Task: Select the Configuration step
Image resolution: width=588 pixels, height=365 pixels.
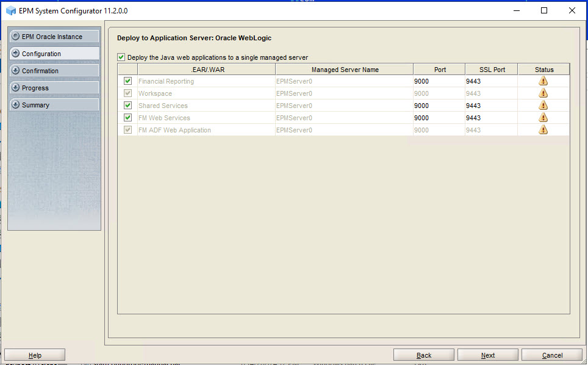Action: 54,53
